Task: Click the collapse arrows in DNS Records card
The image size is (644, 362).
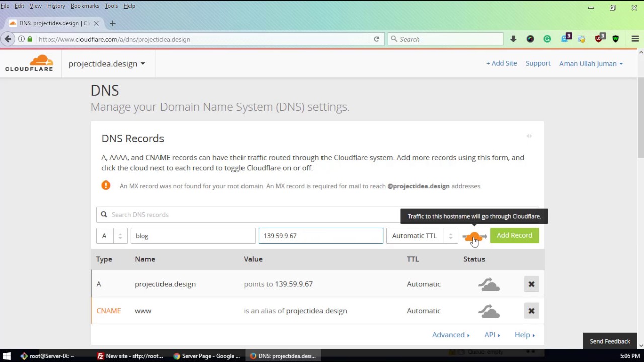Action: click(529, 136)
